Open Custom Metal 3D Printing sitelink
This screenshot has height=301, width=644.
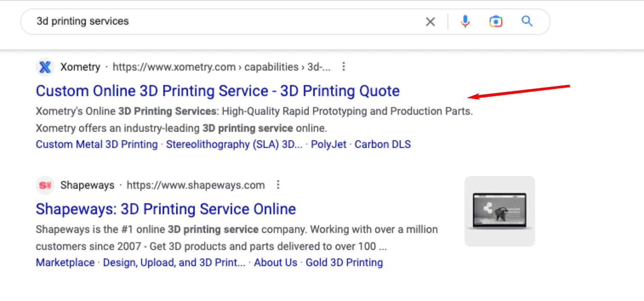[97, 145]
